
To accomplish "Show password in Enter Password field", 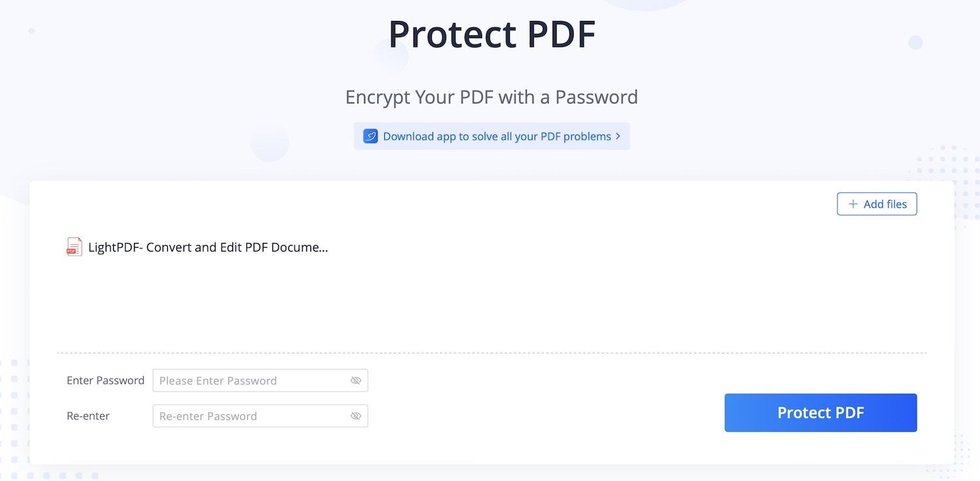I will point(355,380).
